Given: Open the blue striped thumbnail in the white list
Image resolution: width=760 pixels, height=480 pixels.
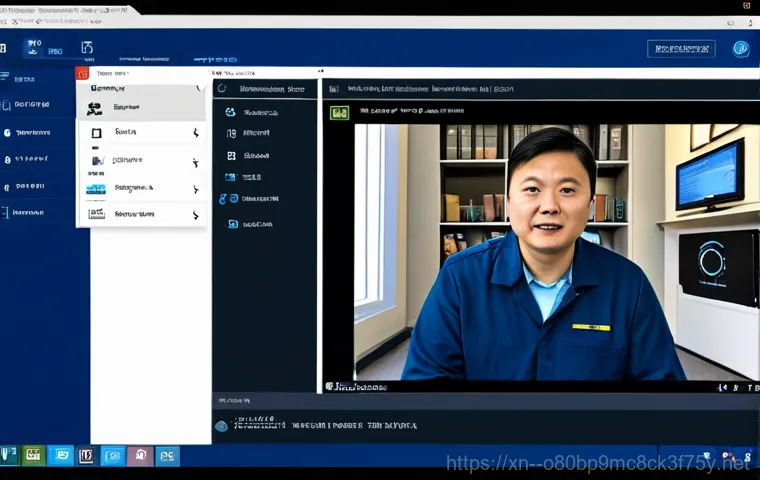Looking at the screenshot, I should pyautogui.click(x=96, y=189).
